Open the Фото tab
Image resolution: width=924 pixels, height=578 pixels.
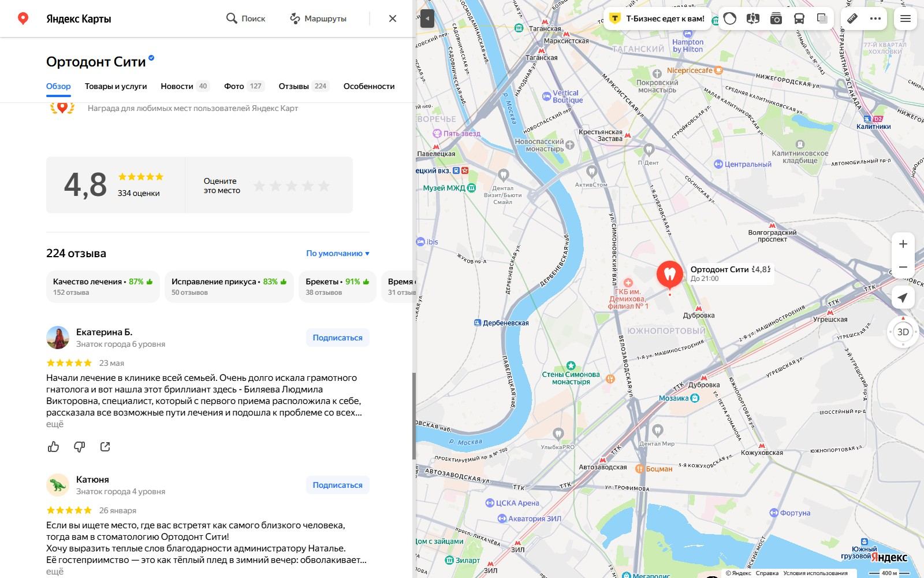244,86
